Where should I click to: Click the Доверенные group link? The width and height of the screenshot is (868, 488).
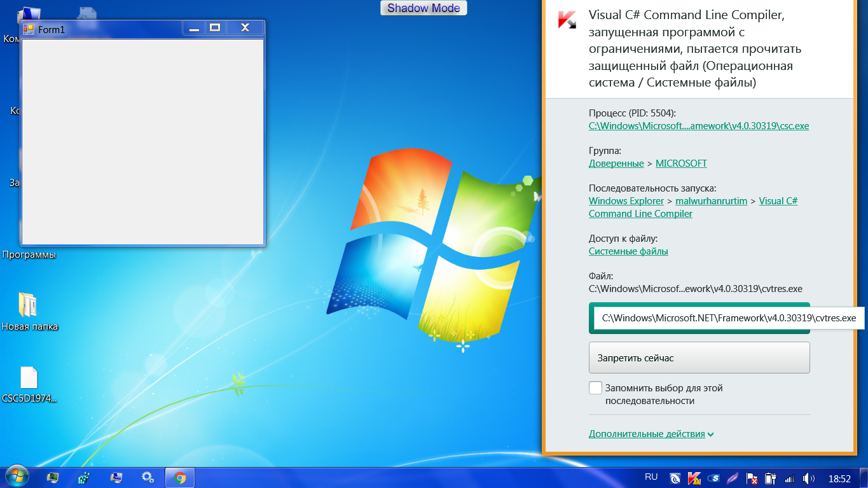pos(616,164)
